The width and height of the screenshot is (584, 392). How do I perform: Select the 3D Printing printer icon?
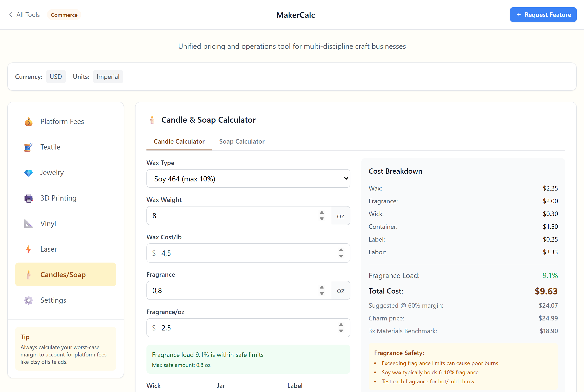(x=28, y=198)
